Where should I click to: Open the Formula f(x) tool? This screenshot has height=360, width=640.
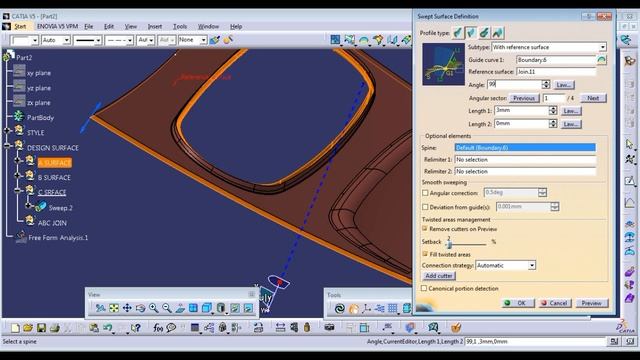click(158, 328)
